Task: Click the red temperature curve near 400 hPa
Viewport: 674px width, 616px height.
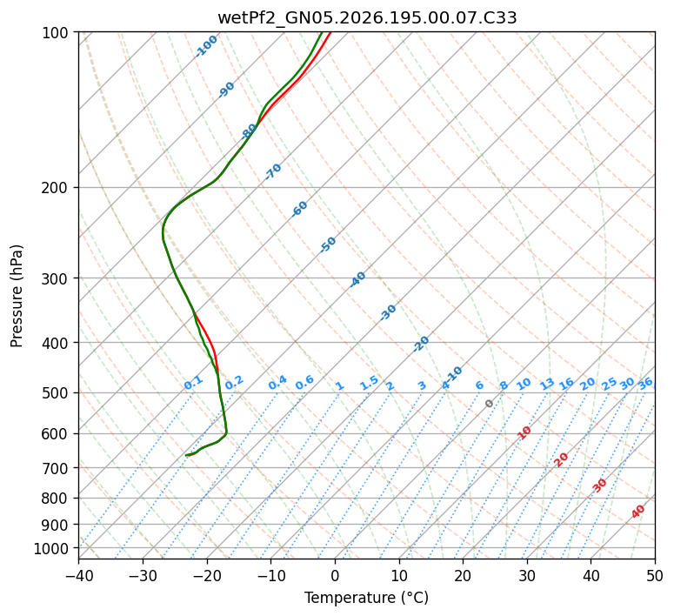Action: 211,343
